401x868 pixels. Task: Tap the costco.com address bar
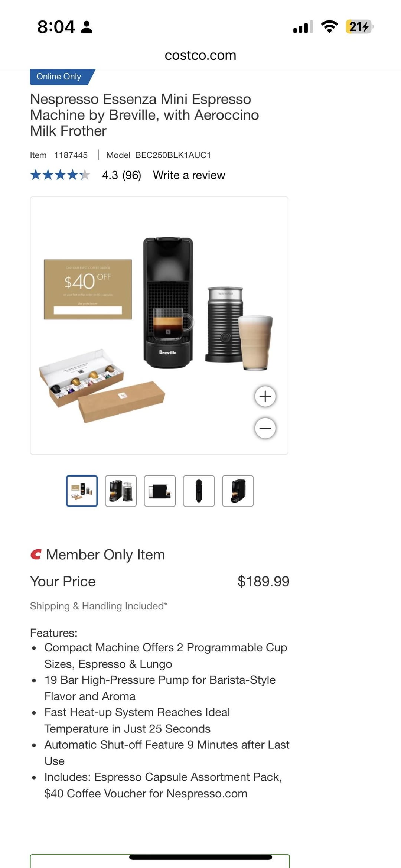click(x=200, y=55)
